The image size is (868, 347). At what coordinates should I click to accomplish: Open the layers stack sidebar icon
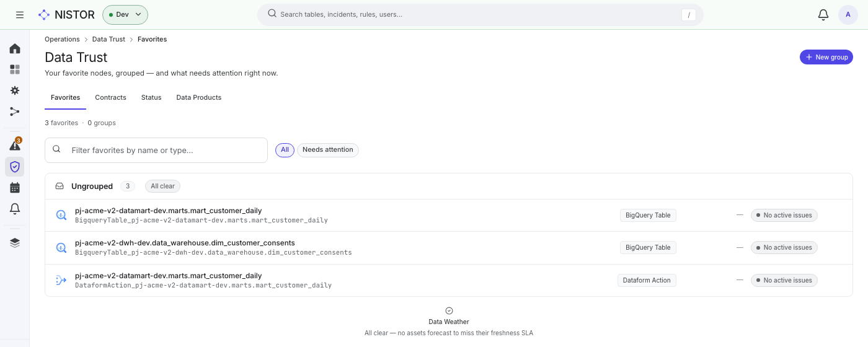[x=15, y=242]
